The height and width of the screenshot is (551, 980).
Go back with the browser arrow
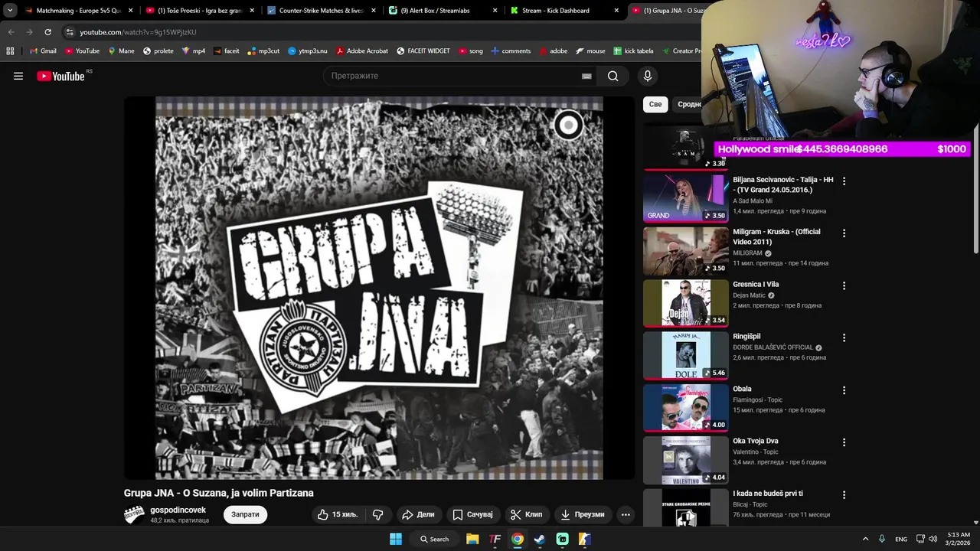(11, 32)
